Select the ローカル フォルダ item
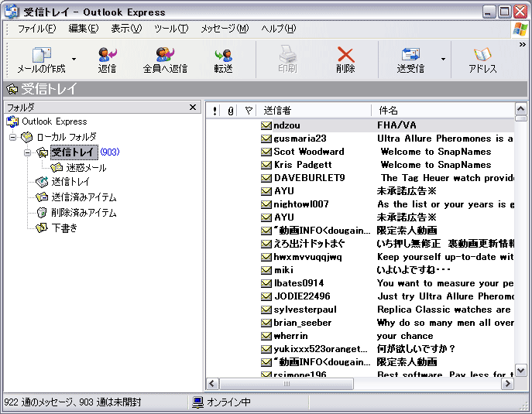The height and width of the screenshot is (414, 532). coord(67,137)
